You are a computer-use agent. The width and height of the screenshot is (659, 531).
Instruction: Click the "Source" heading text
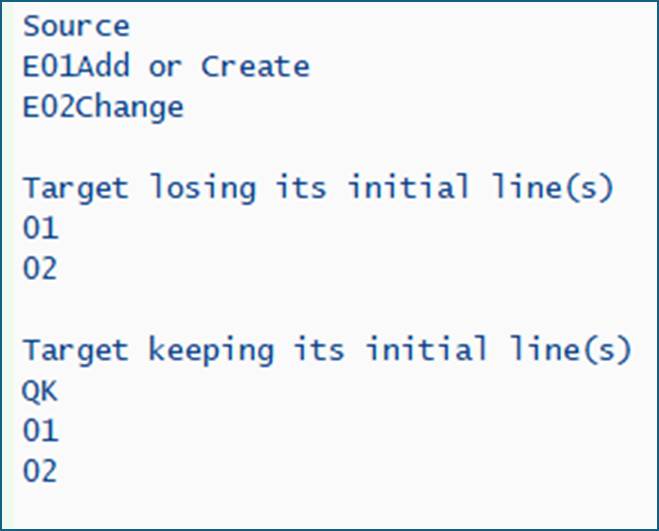click(75, 26)
